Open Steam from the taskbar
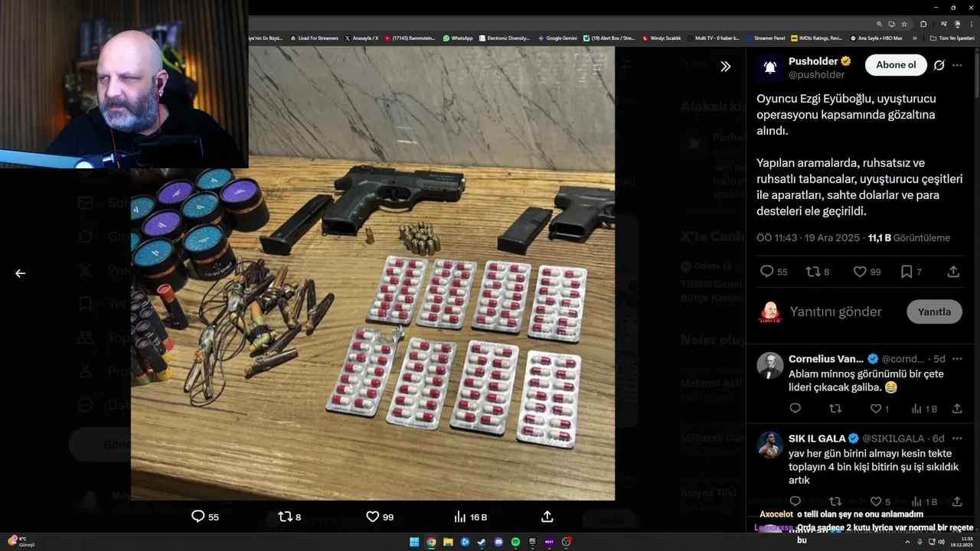The height and width of the screenshot is (551, 980). 482,542
